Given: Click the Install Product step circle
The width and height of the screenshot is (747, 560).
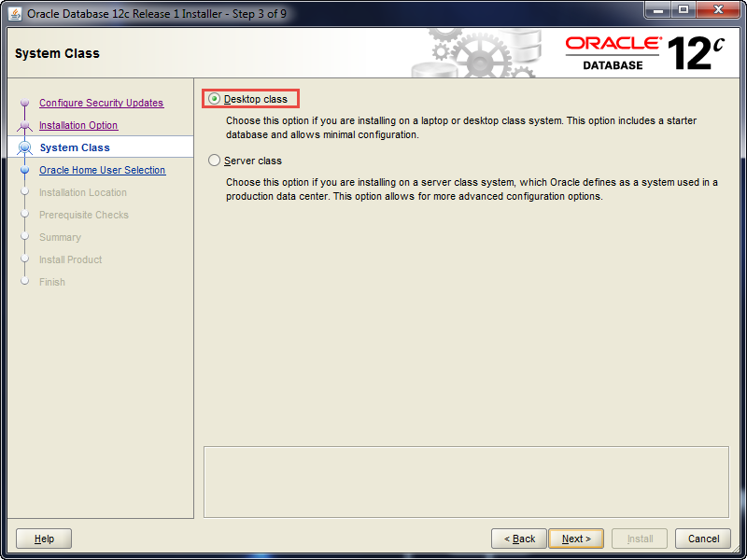Looking at the screenshot, I should tap(26, 259).
